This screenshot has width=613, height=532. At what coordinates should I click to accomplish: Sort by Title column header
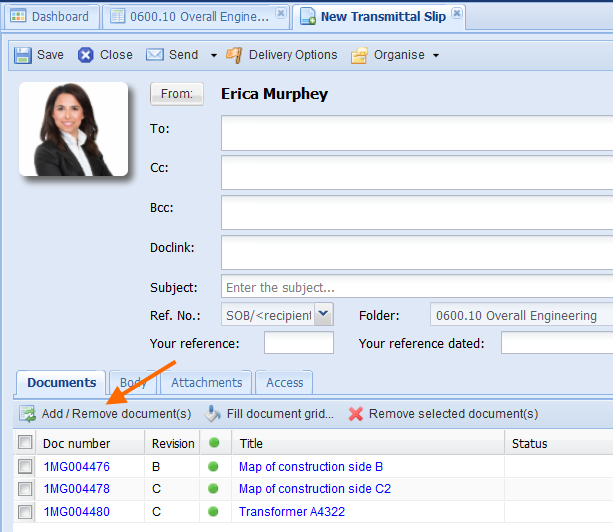click(368, 443)
